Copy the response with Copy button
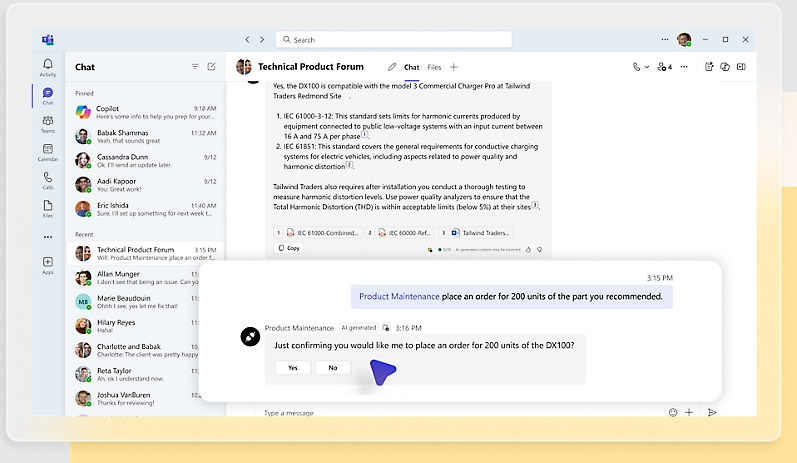Screen dimensions: 797x463 pyautogui.click(x=289, y=248)
